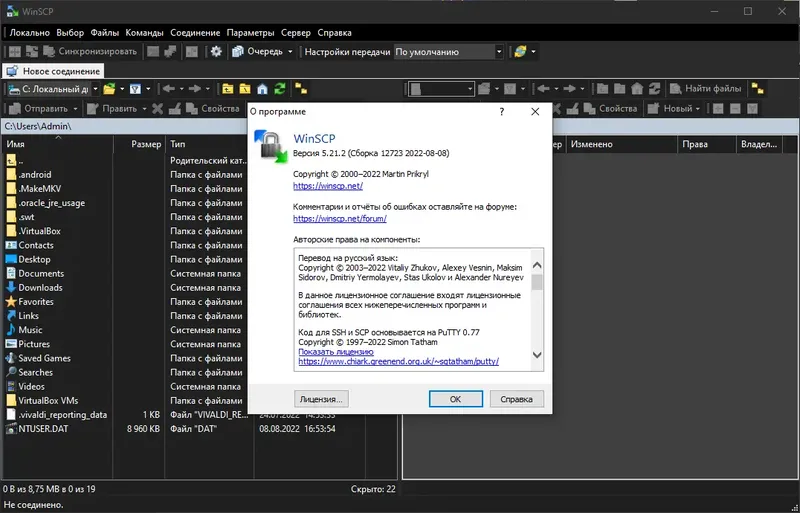Image resolution: width=800 pixels, height=513 pixels.
Task: Click Найти файлы search icon
Action: pos(676,89)
